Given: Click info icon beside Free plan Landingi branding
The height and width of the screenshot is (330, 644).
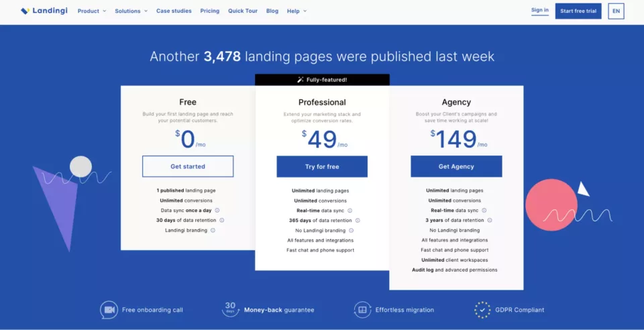Looking at the screenshot, I should coord(213,230).
